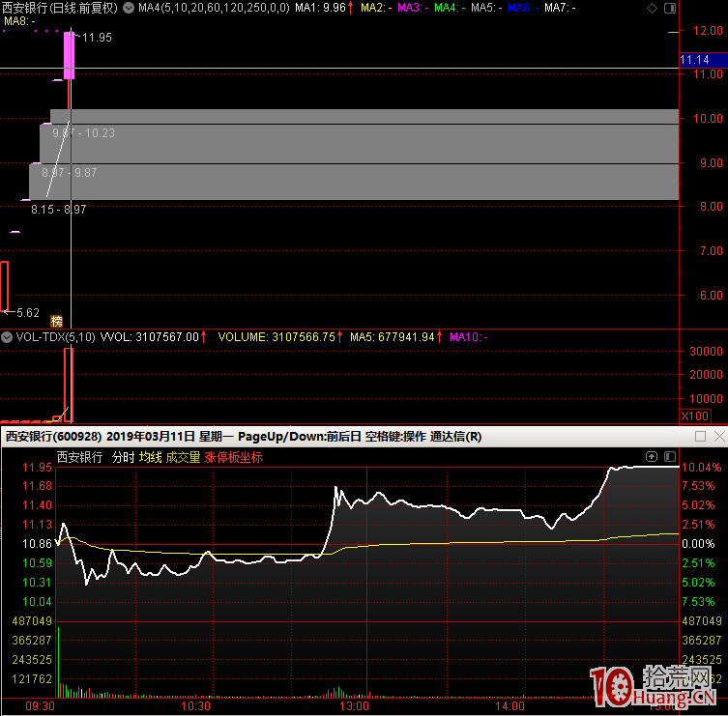Maximize the 西安银行 intraday window
728x716 pixels.
tap(701, 436)
